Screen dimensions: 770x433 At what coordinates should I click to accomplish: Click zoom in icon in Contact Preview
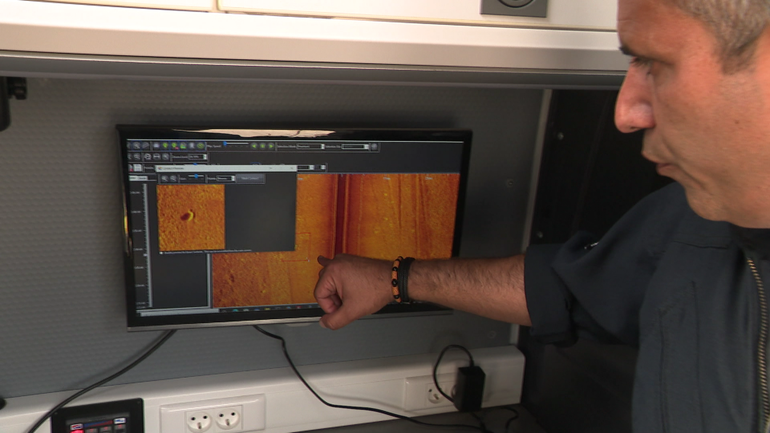(x=163, y=178)
